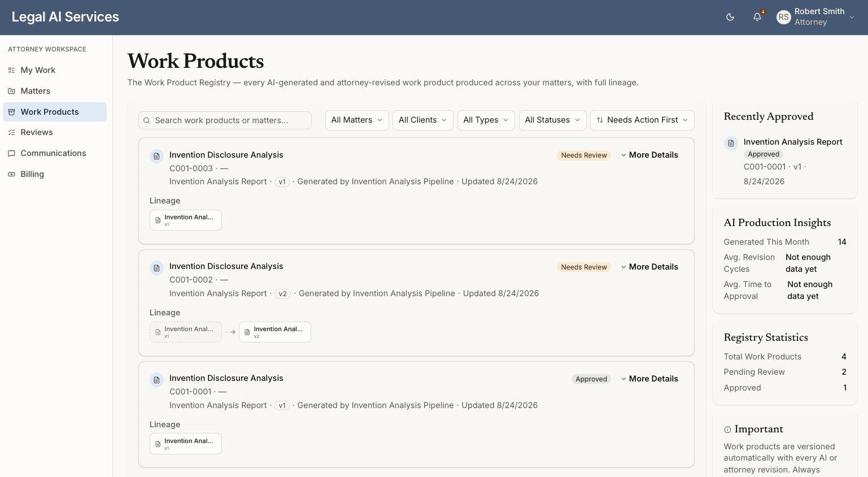Click Needs Review badge on C001-0002
Image resolution: width=868 pixels, height=477 pixels.
click(584, 267)
